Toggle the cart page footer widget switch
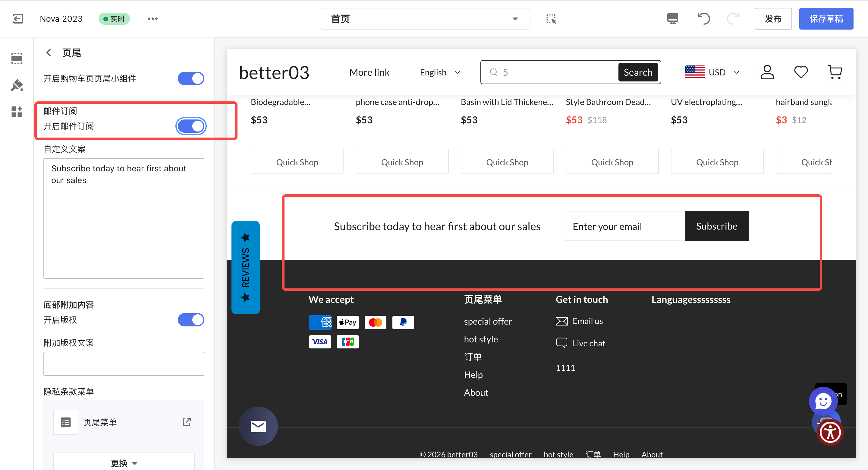This screenshot has width=868, height=470. coord(191,78)
